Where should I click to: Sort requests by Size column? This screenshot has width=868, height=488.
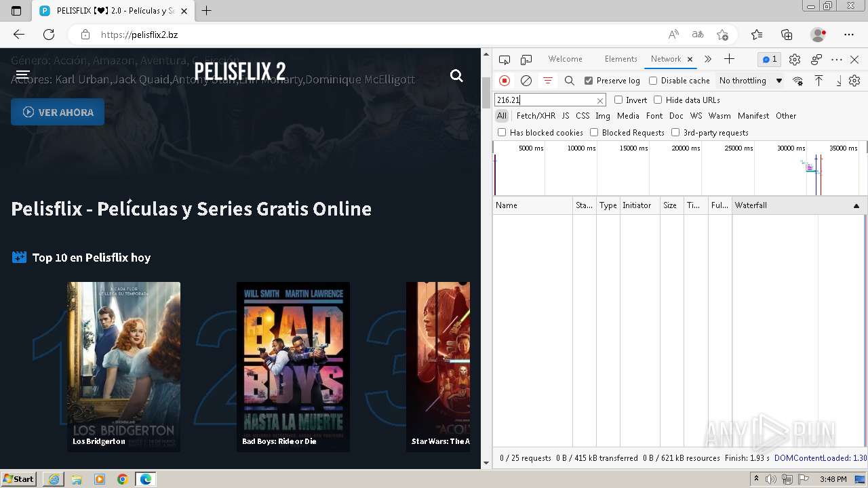coord(672,205)
